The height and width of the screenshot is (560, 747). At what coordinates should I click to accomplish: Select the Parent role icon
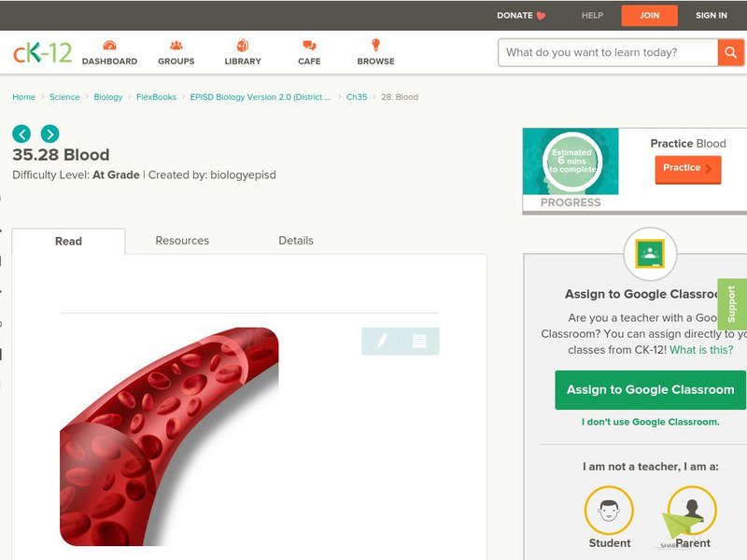click(x=692, y=510)
